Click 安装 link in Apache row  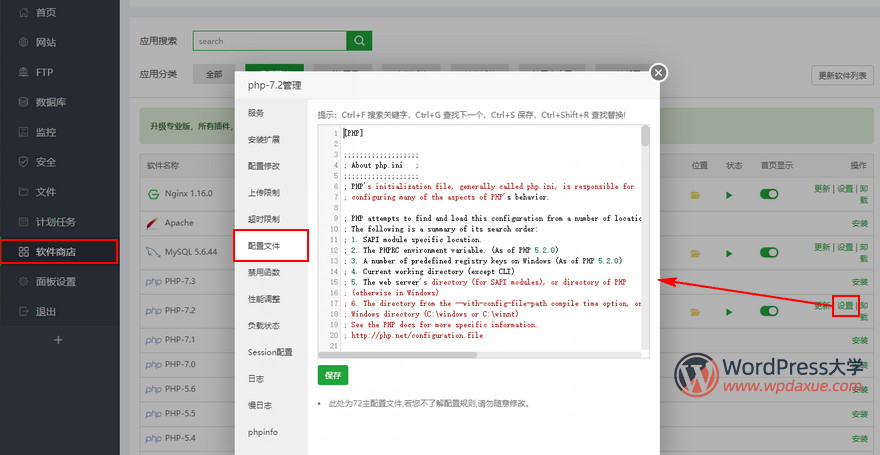(x=859, y=223)
